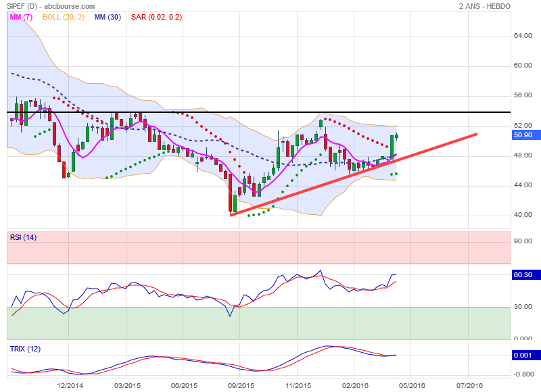Click the TRIX -0.800 axis label
541x392 pixels.
click(x=523, y=372)
